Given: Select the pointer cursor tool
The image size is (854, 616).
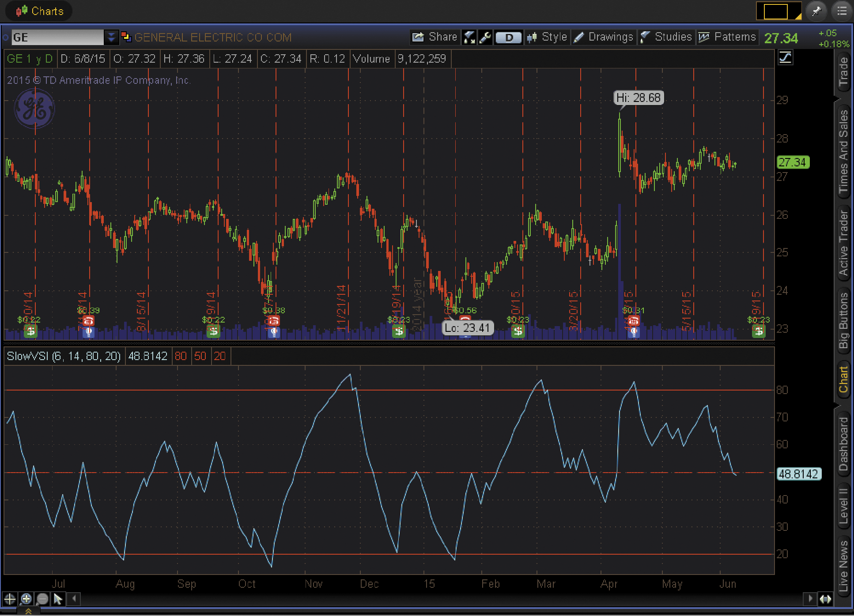Looking at the screenshot, I should (58, 599).
